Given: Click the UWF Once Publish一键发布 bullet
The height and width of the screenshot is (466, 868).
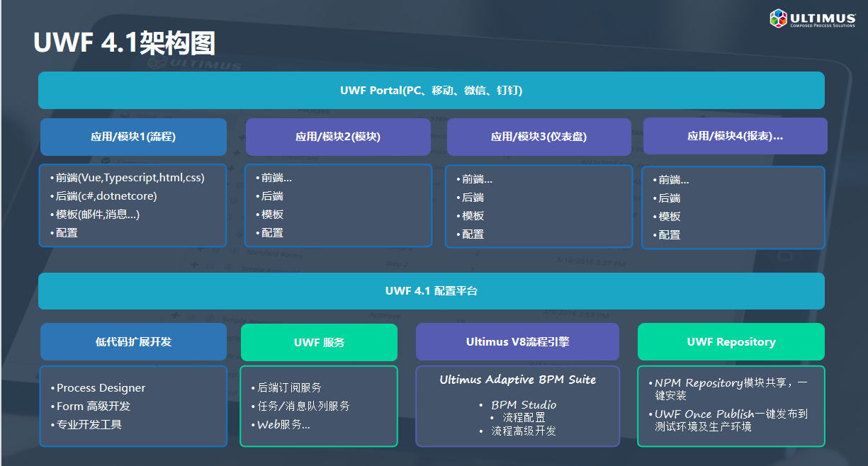Looking at the screenshot, I should point(728,420).
